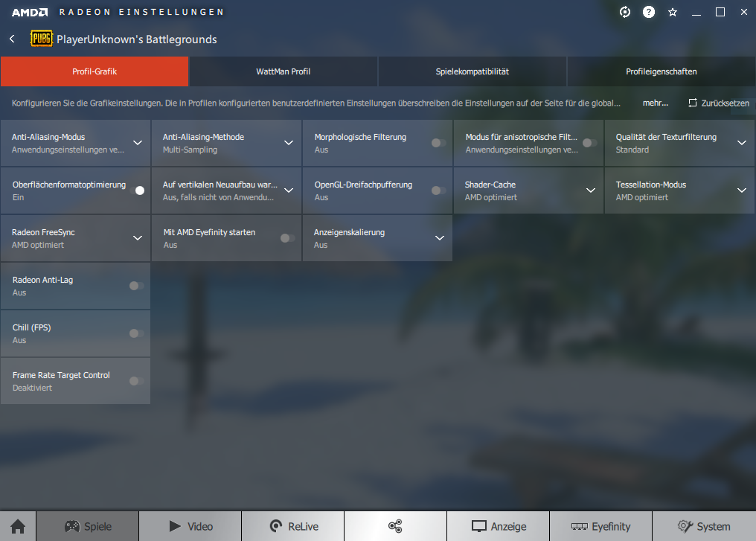
Task: Click AMD optimiert under Shader-Cache
Action: tap(491, 197)
